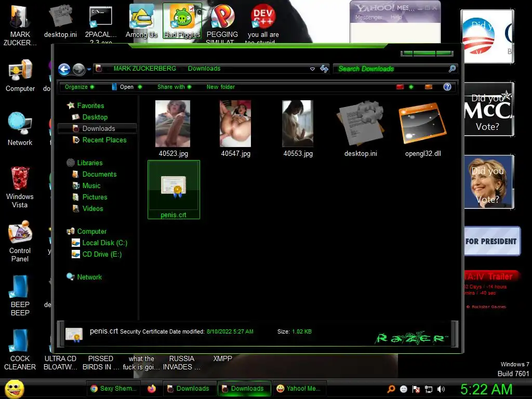
Task: Select the Dev-C++ 'you all are' shortcut
Action: pos(263,24)
